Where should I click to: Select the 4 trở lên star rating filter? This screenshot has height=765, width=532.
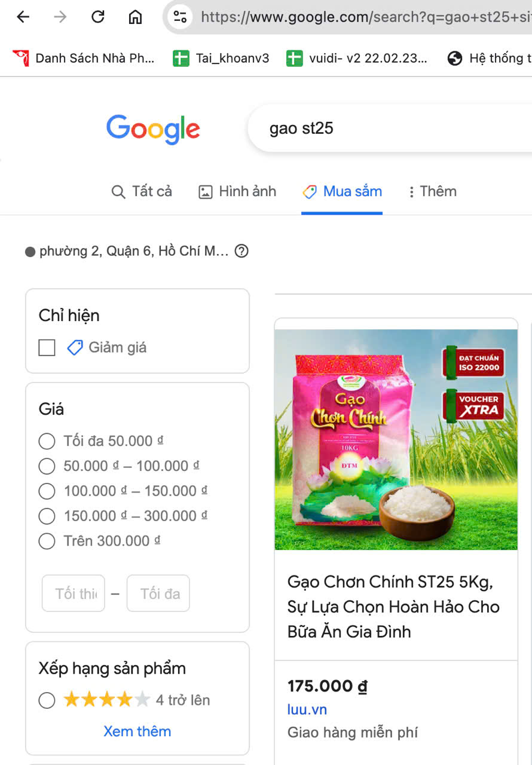pyautogui.click(x=47, y=700)
